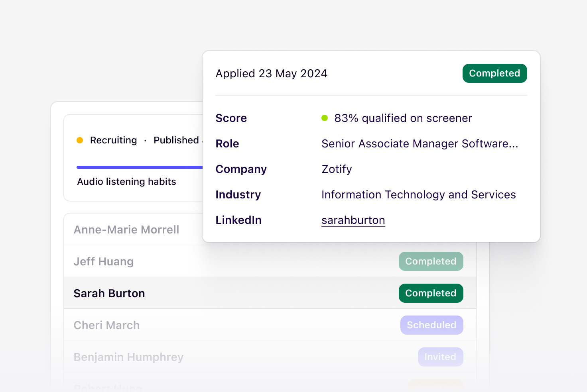Click the orange Recruiting status dot
The width and height of the screenshot is (587, 392).
(80, 140)
